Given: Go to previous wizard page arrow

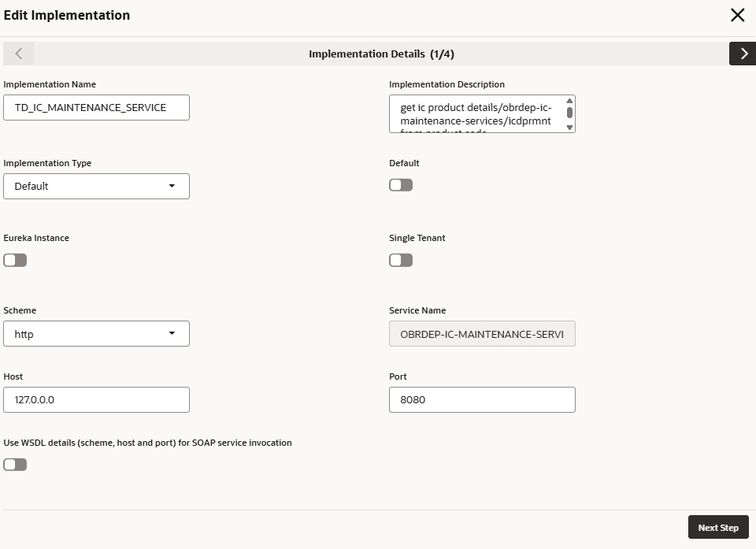Looking at the screenshot, I should [19, 54].
